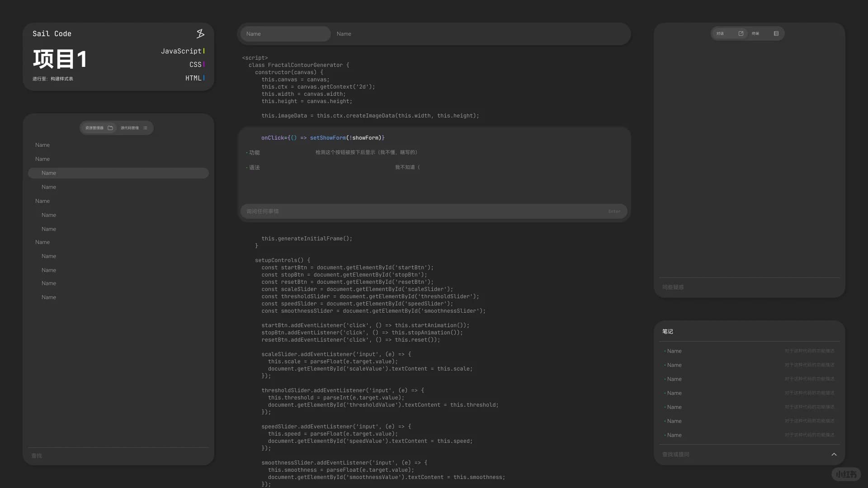The width and height of the screenshot is (868, 488).
Task: Click the stopBtn.addEventListener click line
Action: [362, 333]
